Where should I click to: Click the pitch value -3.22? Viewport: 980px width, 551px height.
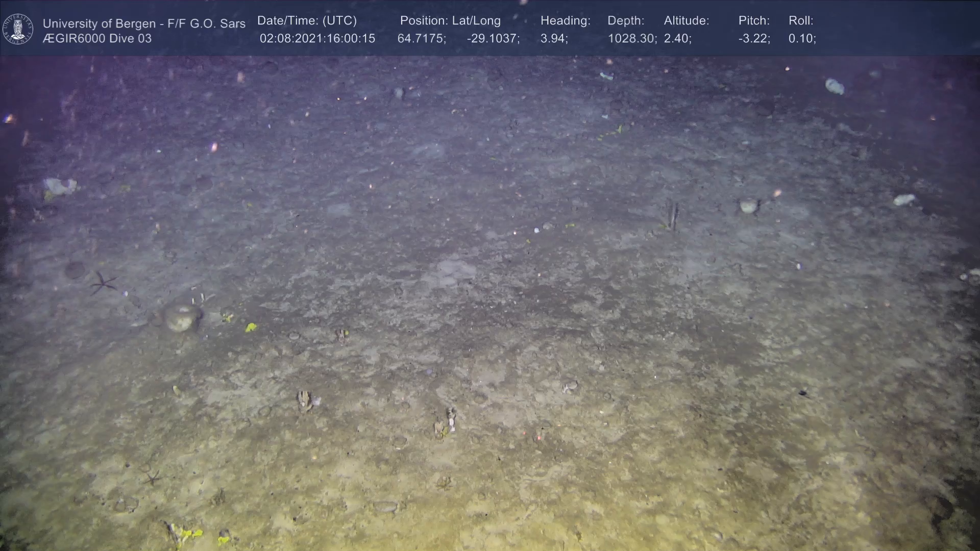754,39
